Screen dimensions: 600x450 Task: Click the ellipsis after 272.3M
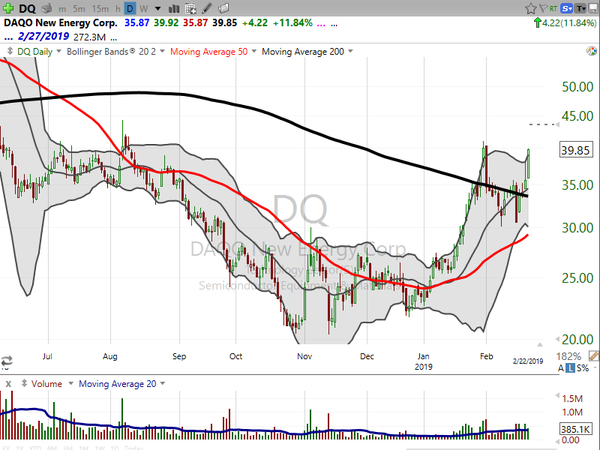tap(113, 38)
